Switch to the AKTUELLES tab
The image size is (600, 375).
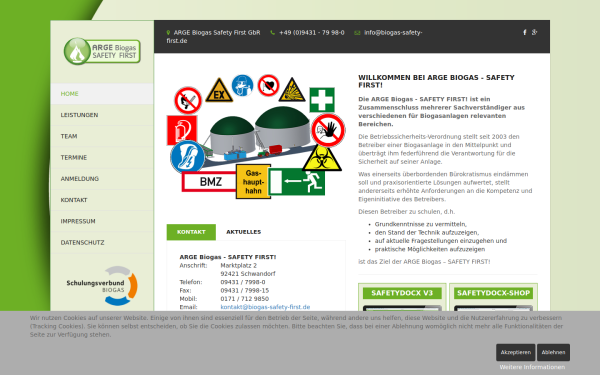(x=243, y=232)
